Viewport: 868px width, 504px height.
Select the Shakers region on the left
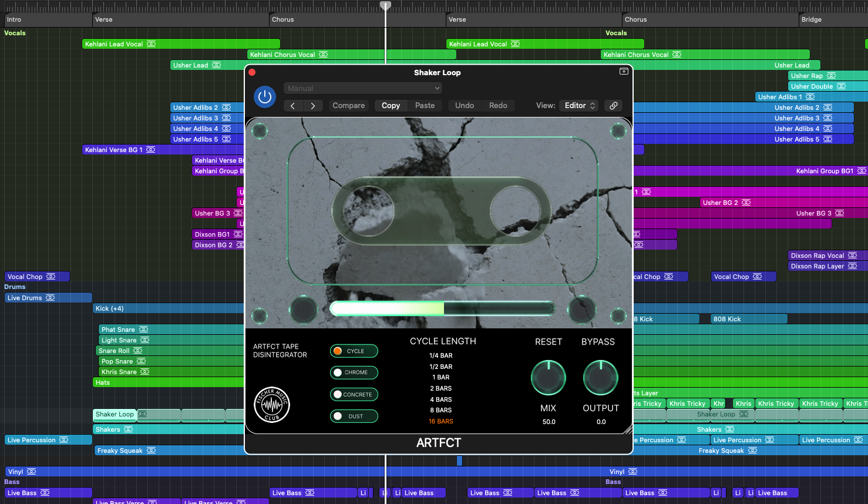coord(169,429)
